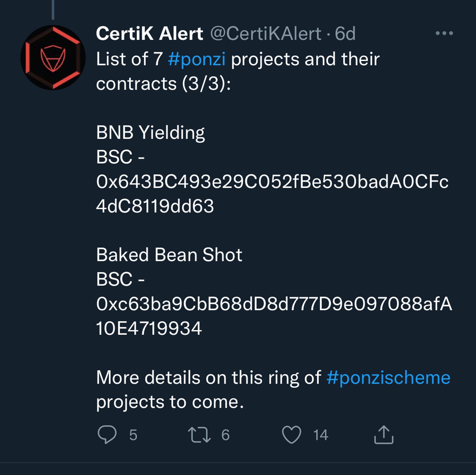This screenshot has width=476, height=475.
Task: Like the tweet with the heart icon
Action: tap(291, 435)
